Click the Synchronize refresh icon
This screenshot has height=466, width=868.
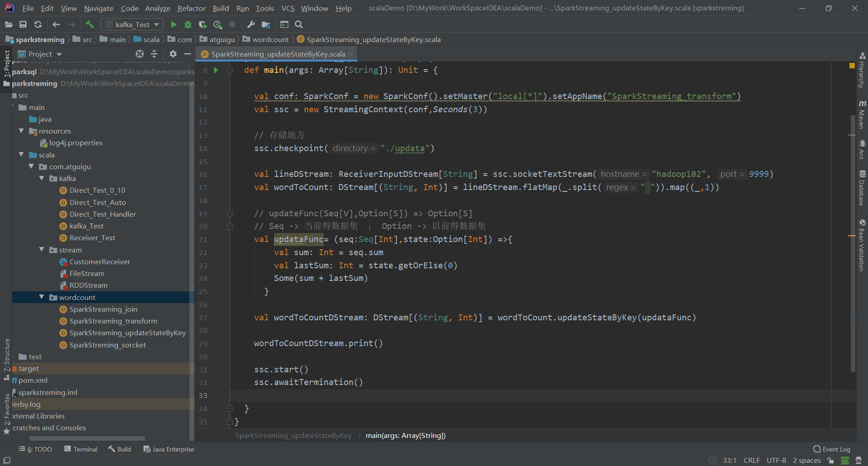pos(38,24)
